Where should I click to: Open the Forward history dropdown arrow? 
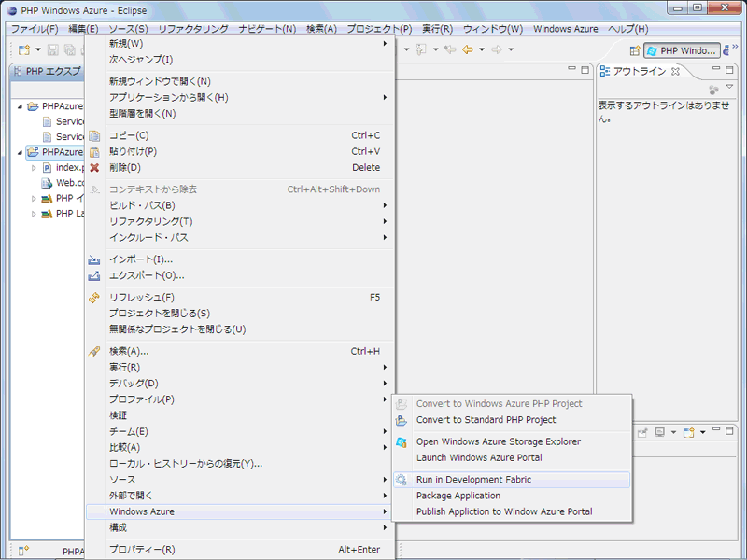tap(511, 49)
